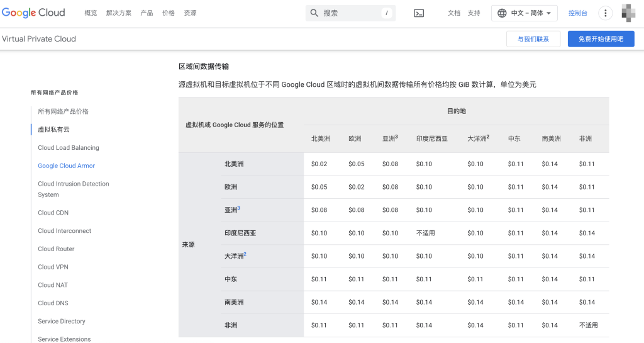Focus the 搜索 search field
Image resolution: width=644 pixels, height=343 pixels.
click(x=350, y=13)
